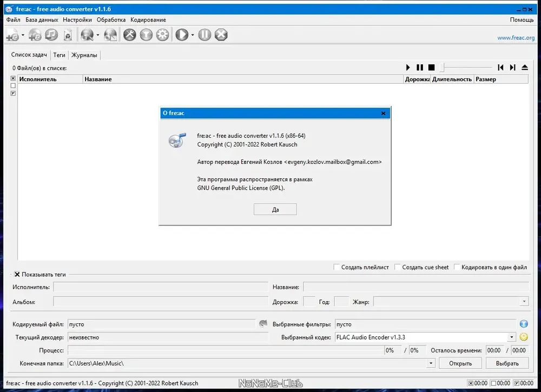Open the База данных menu

[42, 19]
